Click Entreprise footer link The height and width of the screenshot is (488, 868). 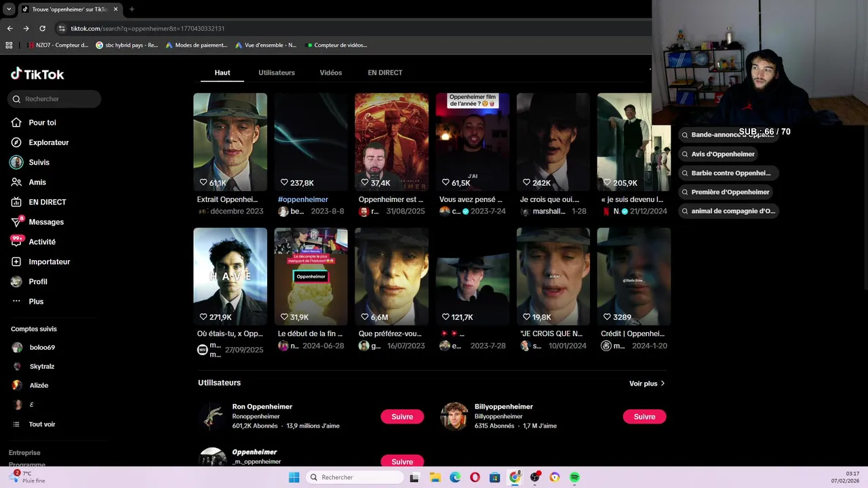[x=24, y=453]
